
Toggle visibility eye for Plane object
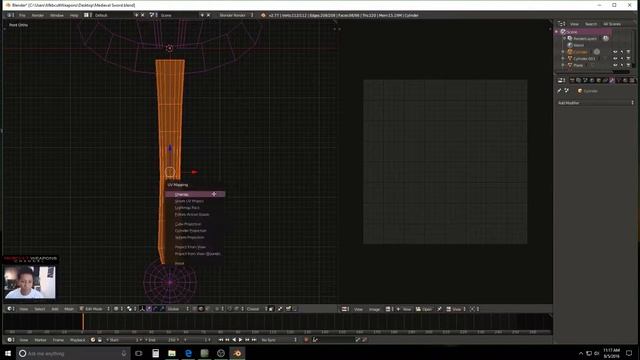pos(615,65)
